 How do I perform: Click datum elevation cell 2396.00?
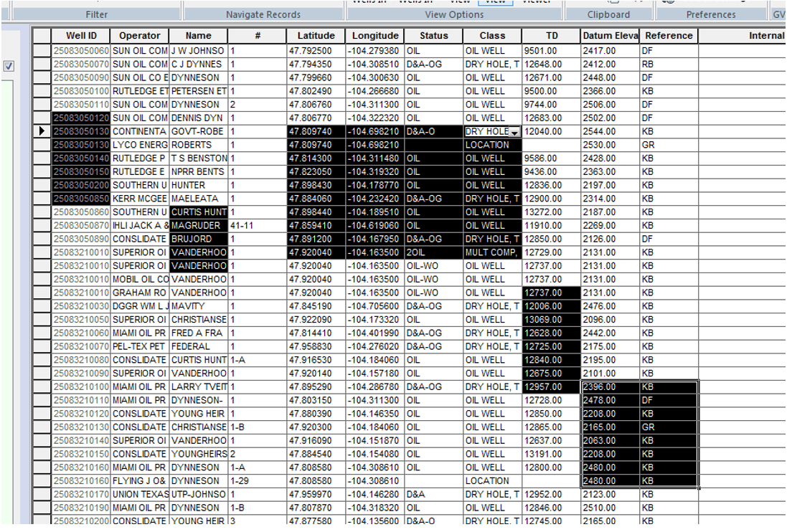click(x=610, y=387)
